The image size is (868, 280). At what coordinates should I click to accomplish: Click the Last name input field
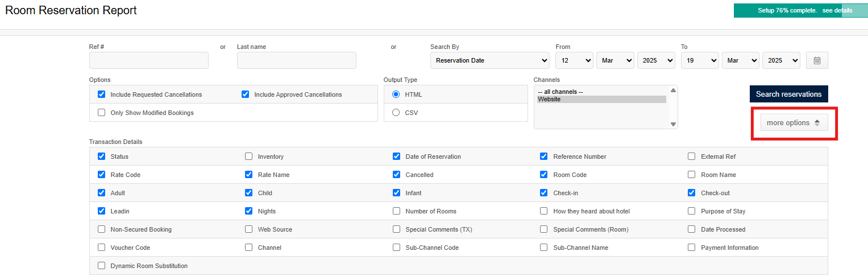point(297,60)
